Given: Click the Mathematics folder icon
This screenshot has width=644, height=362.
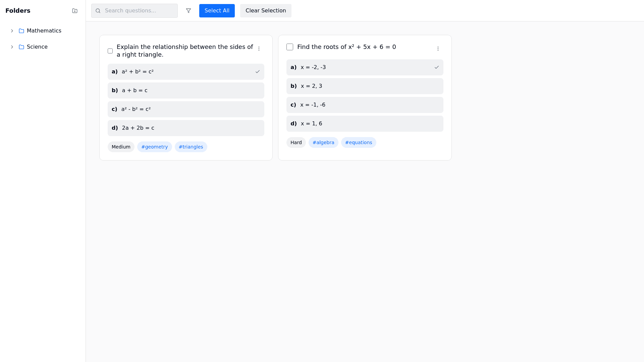Looking at the screenshot, I should tap(21, 31).
